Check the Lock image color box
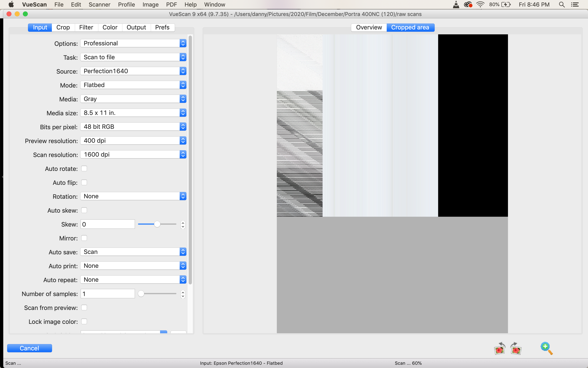Image resolution: width=588 pixels, height=368 pixels. 84,321
